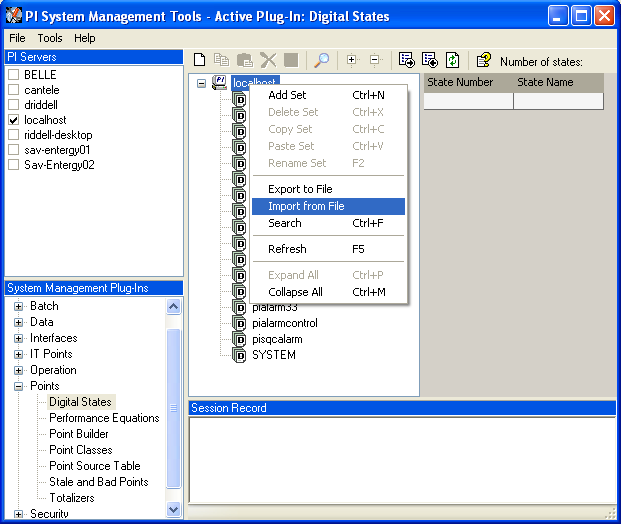Viewport: 622px width, 525px height.
Task: Click the digital set icon beside SYSTEM
Action: [x=239, y=355]
